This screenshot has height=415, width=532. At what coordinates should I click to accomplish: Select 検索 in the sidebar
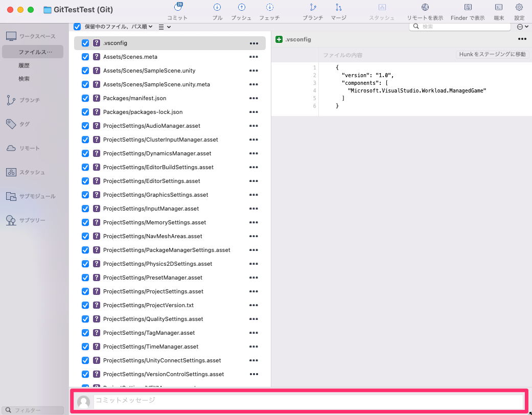(x=24, y=79)
